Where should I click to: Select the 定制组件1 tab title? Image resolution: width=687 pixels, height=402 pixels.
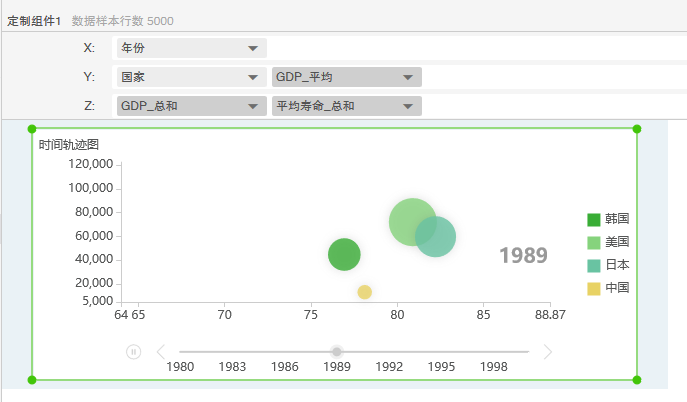pos(34,20)
